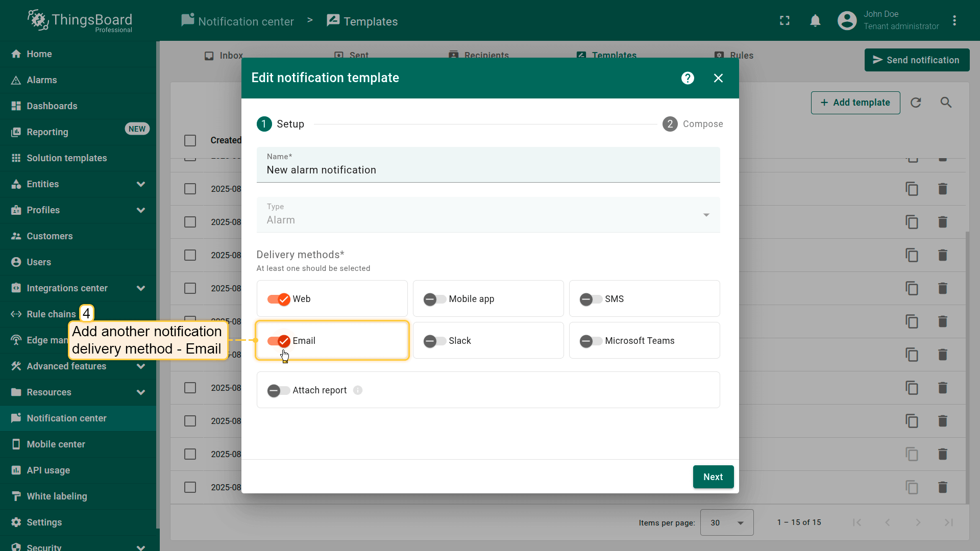980x551 pixels.
Task: Enable the Microsoft Teams delivery toggle
Action: tap(591, 341)
